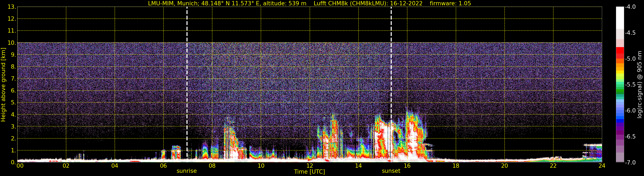The width and height of the screenshot is (644, 176).
Task: Click the colorbar tick label '-5.0'
Action: point(630,59)
